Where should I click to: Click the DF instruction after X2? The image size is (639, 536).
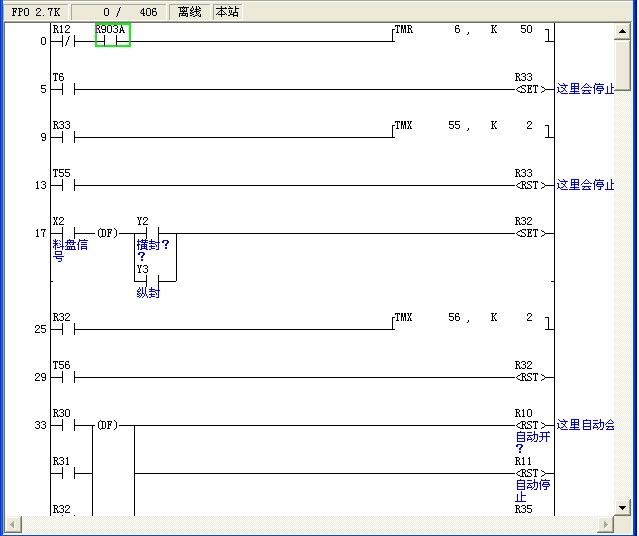(x=106, y=233)
